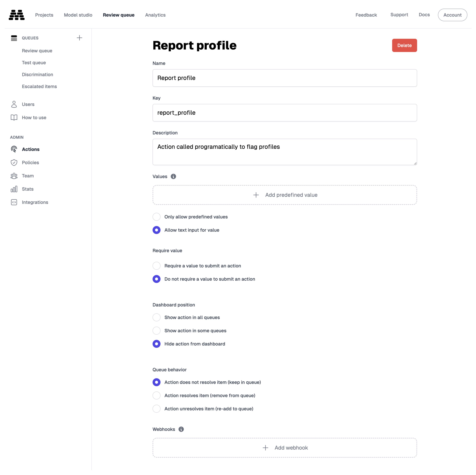This screenshot has height=475, width=476.
Task: Click the Webhooks info icon
Action: tap(181, 429)
